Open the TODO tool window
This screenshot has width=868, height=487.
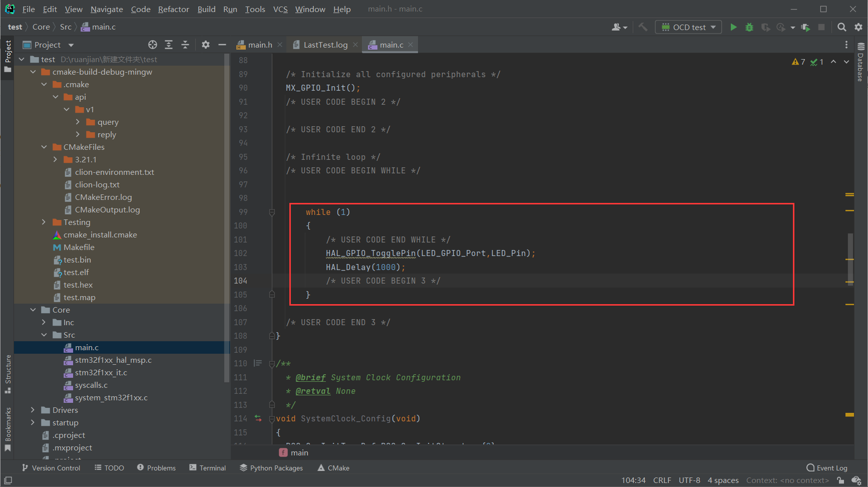pyautogui.click(x=109, y=467)
